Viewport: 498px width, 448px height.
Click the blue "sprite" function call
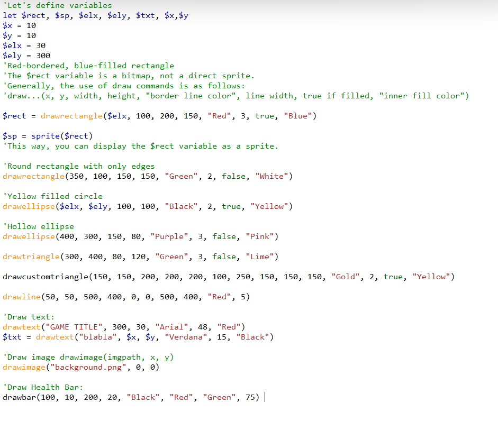(46, 136)
